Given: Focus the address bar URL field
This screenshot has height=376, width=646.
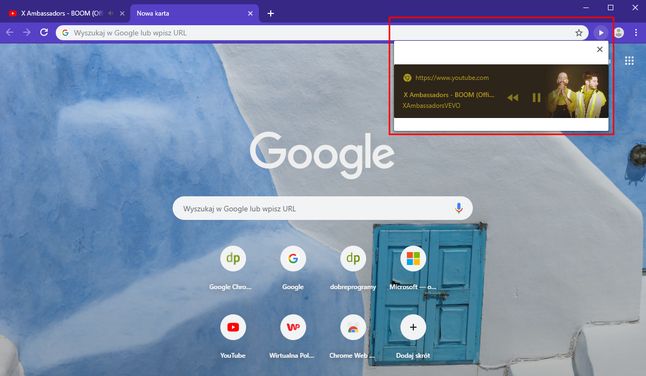Looking at the screenshot, I should coord(323,33).
